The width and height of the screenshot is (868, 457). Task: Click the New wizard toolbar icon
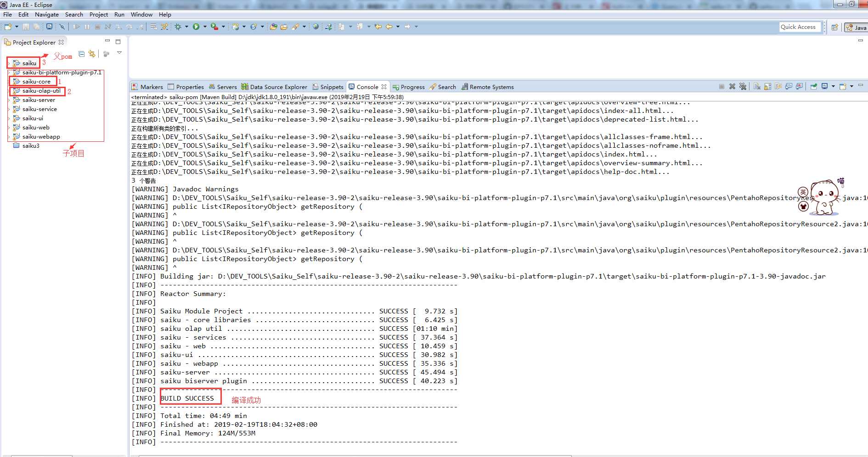click(8, 27)
